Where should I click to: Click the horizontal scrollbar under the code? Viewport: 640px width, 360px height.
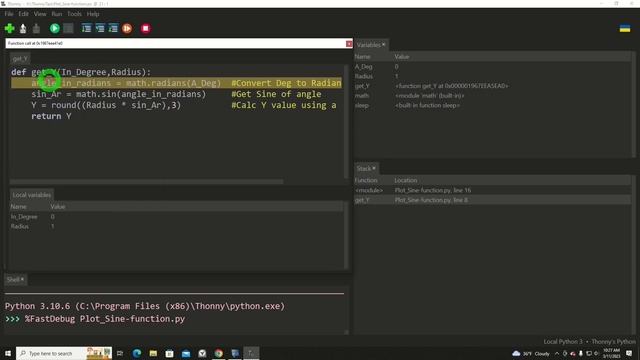pyautogui.click(x=147, y=181)
